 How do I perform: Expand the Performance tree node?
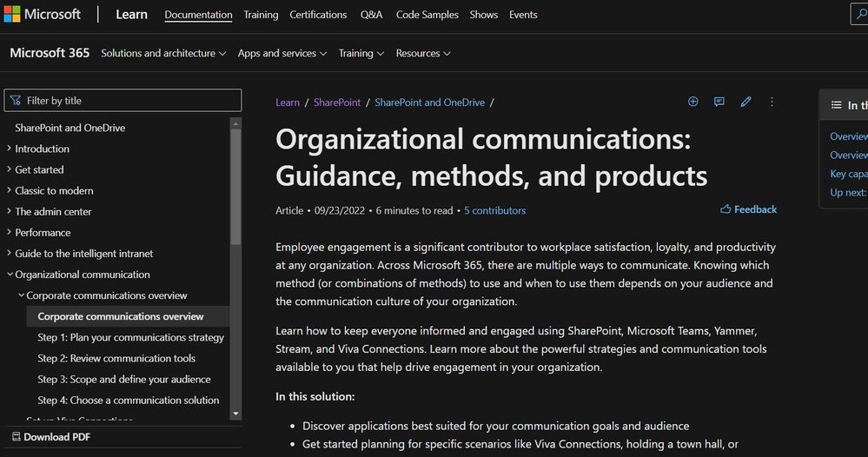coord(9,232)
